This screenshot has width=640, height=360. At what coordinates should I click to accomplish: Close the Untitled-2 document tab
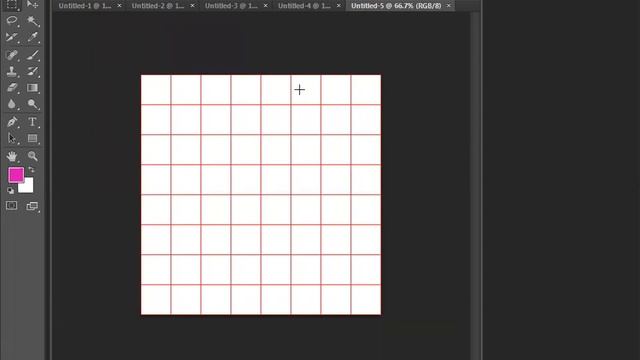pyautogui.click(x=192, y=6)
